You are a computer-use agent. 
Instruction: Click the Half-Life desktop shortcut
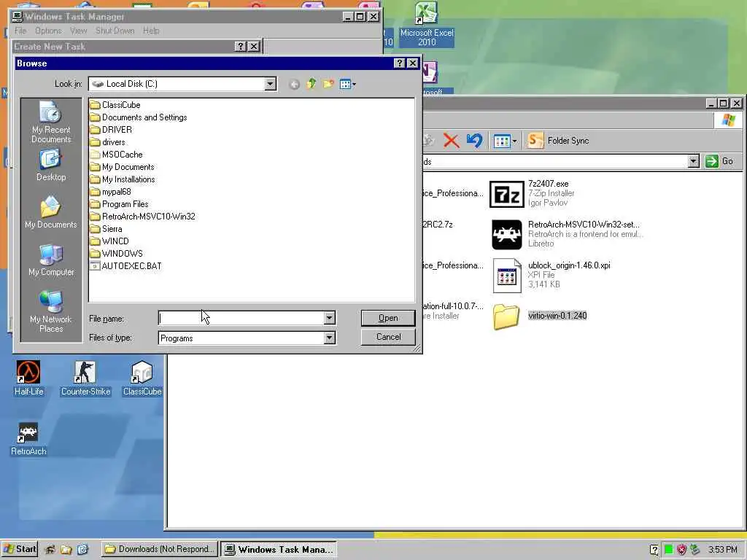[28, 378]
